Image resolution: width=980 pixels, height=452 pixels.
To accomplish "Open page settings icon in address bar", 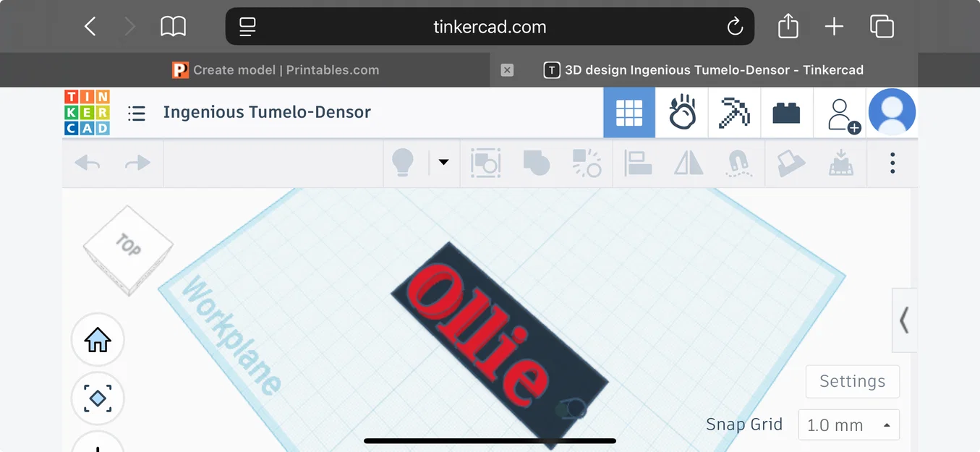I will point(247,27).
